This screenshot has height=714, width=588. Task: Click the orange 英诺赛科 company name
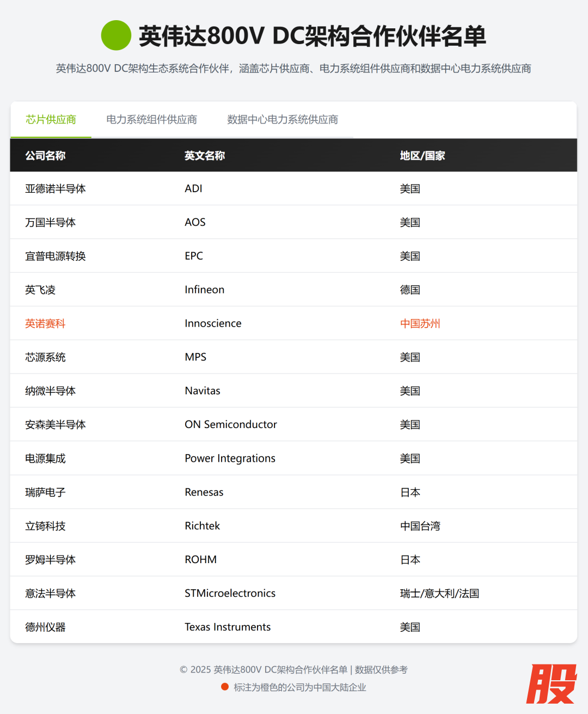coord(45,324)
